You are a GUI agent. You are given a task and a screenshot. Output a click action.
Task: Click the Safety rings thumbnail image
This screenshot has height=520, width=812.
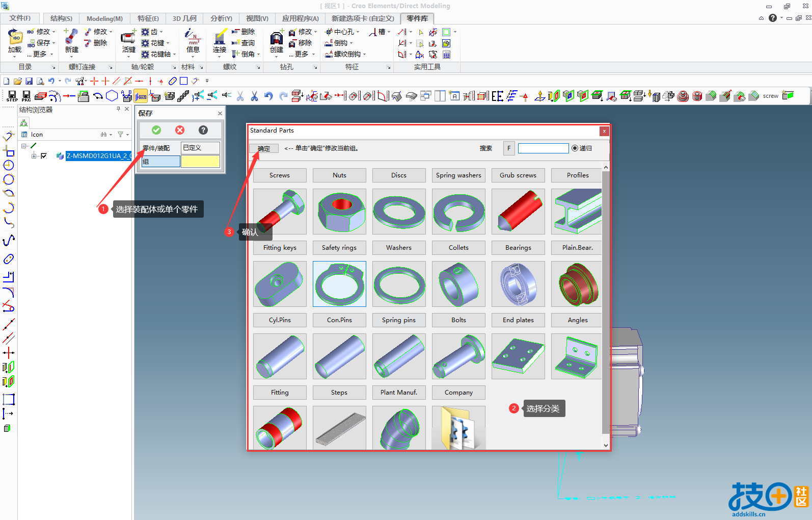pos(339,284)
